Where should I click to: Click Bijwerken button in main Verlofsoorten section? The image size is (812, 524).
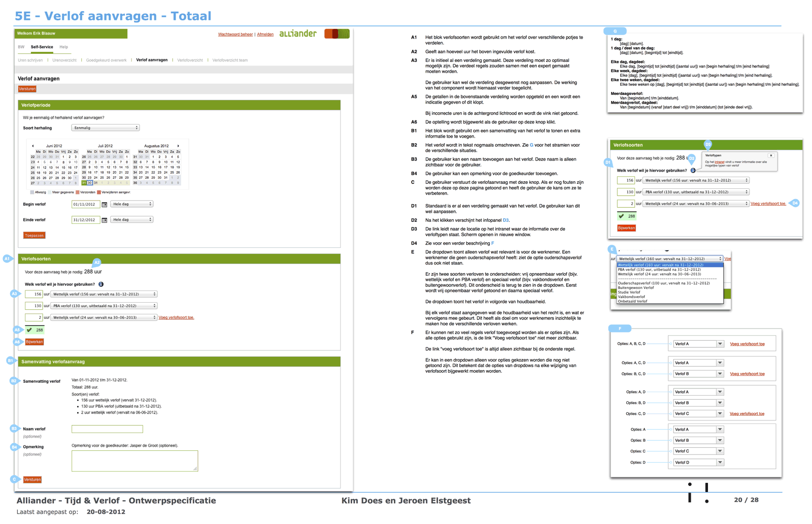click(x=35, y=342)
